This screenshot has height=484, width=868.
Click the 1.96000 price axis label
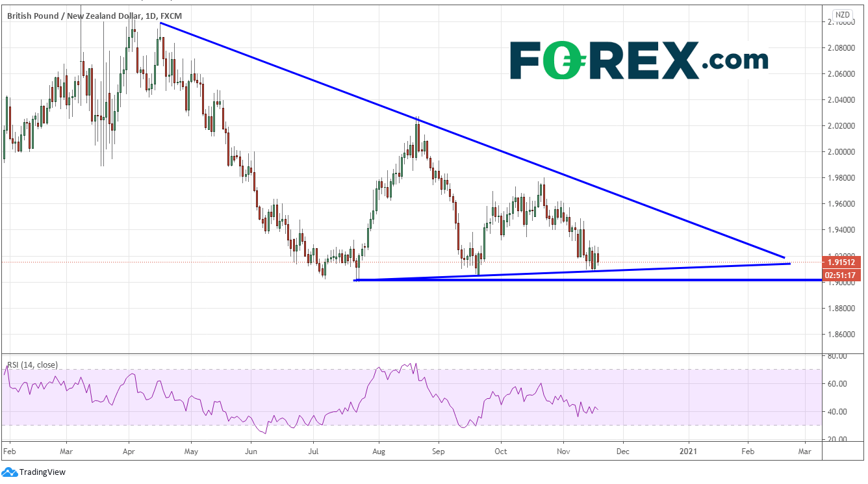[x=841, y=204]
